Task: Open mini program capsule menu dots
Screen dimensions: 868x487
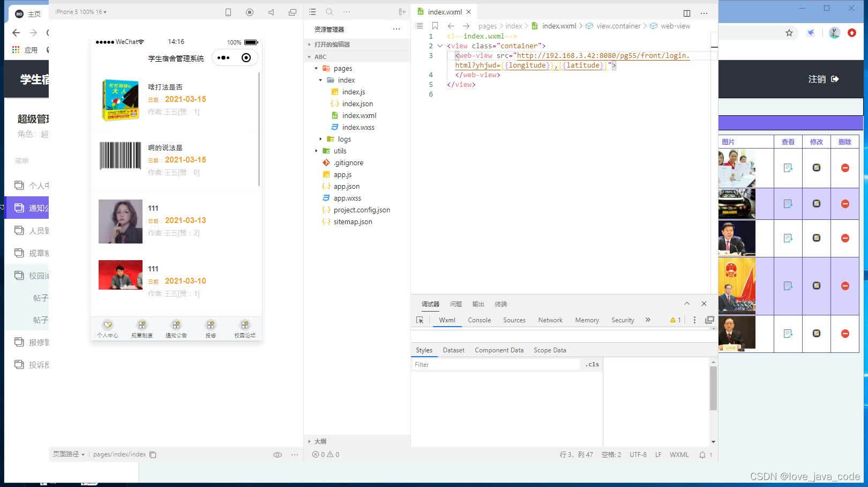Action: coord(224,58)
